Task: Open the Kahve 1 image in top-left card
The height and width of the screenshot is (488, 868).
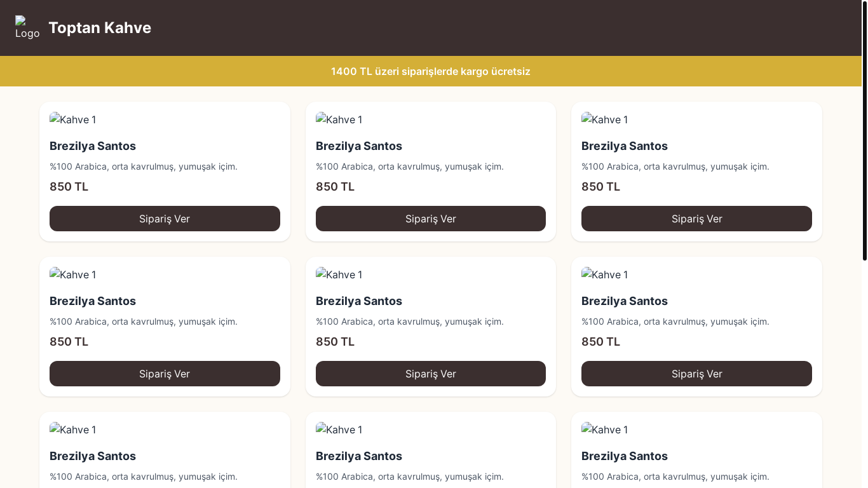Action: (x=73, y=119)
